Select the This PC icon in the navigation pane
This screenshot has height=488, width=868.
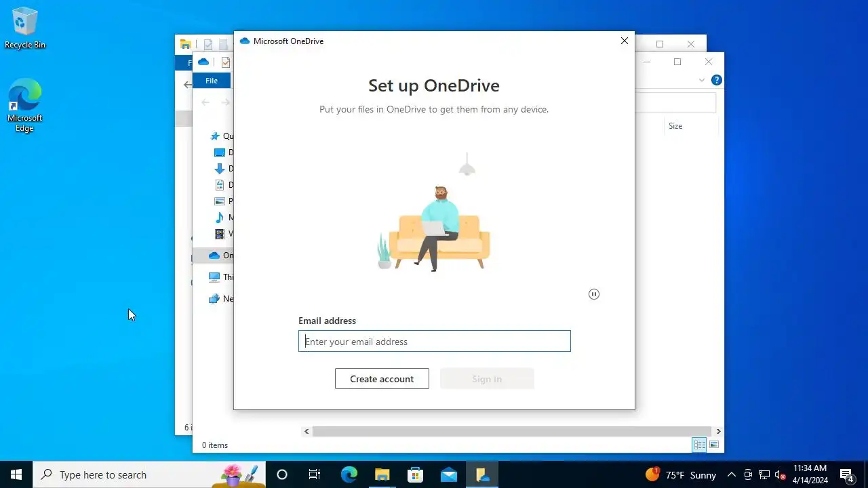pos(214,277)
